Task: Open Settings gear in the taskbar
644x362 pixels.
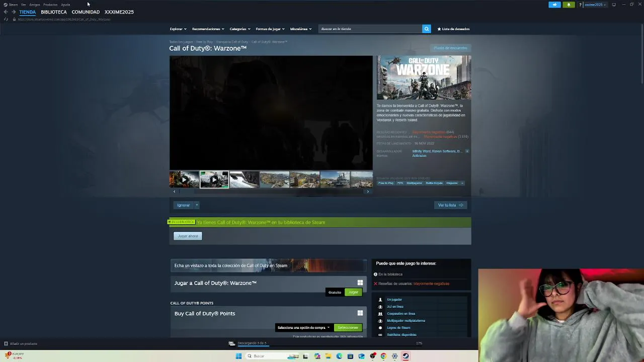Action: 394,356
